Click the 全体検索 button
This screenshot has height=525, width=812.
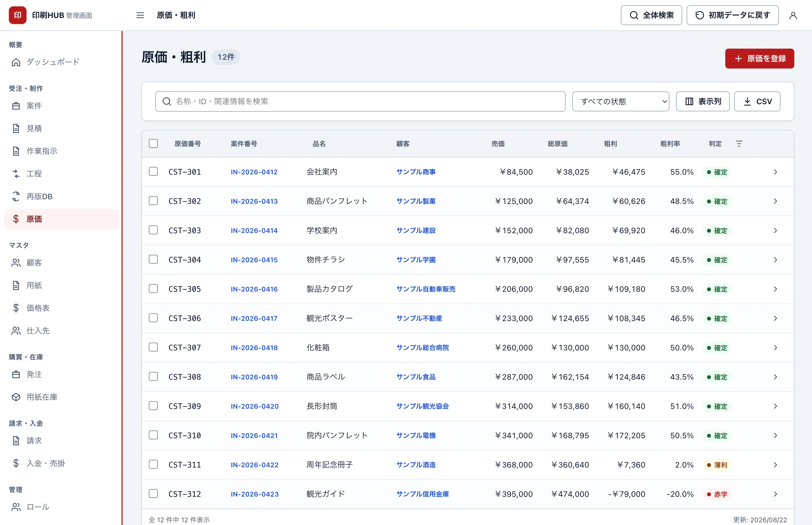coord(651,15)
